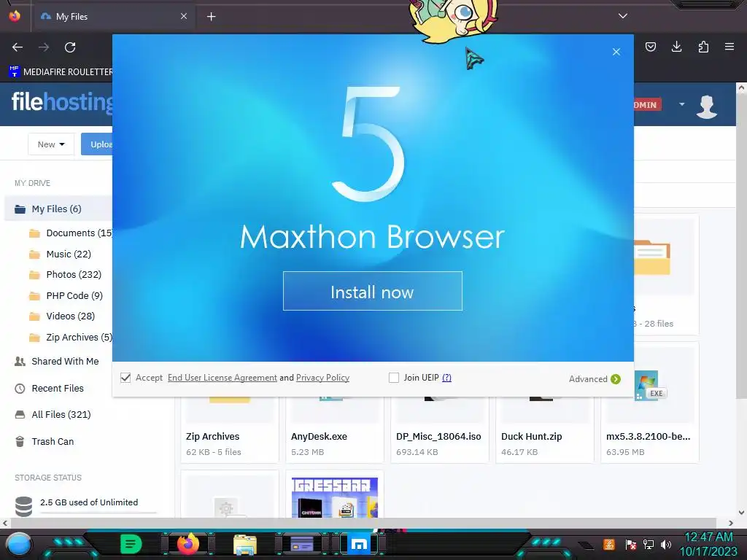Select the Zip Archives folder card
Image resolution: width=747 pixels, height=560 pixels.
point(230,429)
